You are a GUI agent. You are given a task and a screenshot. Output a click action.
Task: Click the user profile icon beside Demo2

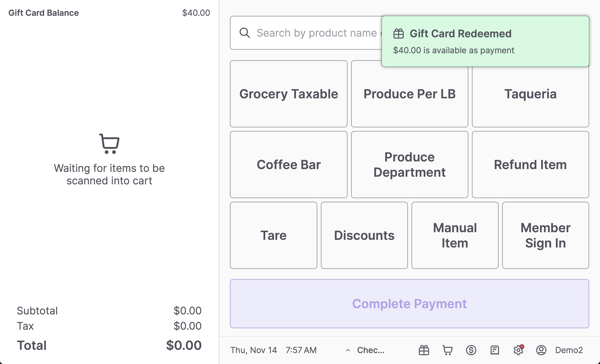[x=541, y=350]
